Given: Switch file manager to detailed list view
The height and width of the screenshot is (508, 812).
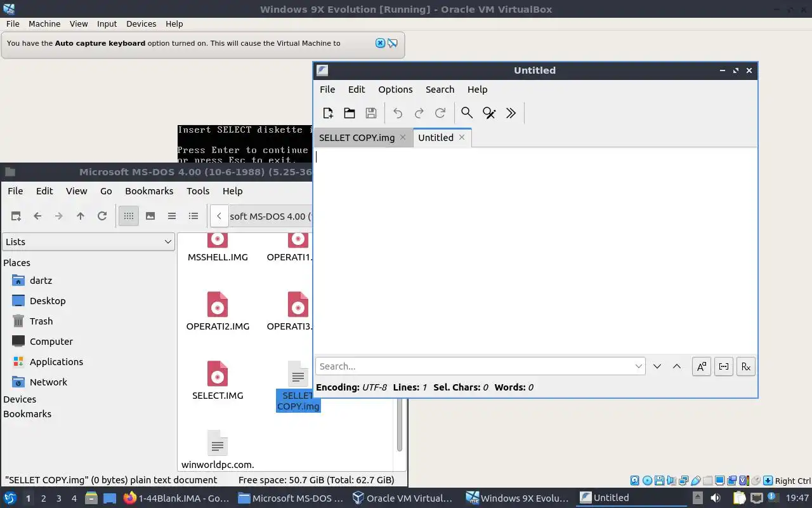Looking at the screenshot, I should click(x=193, y=216).
